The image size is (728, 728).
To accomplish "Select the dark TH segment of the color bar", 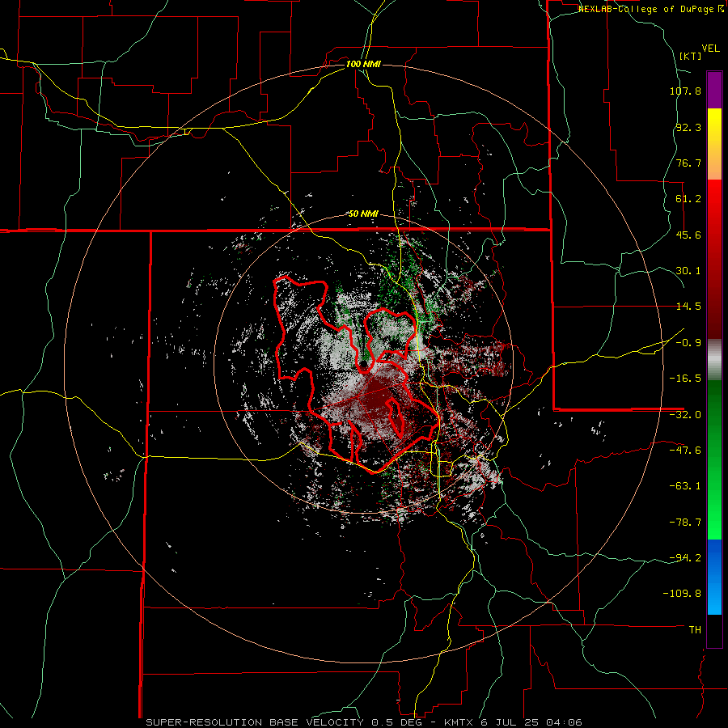I will pos(714,631).
